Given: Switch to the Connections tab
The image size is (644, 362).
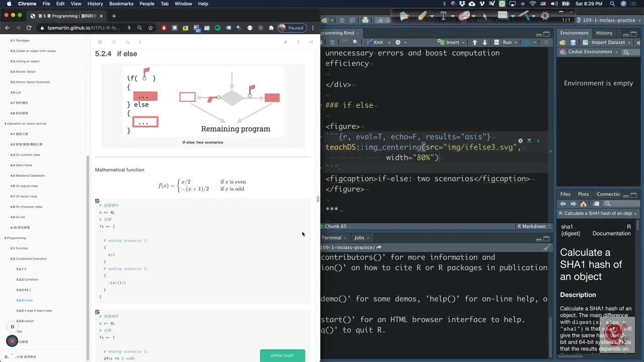Looking at the screenshot, I should coord(608,194).
